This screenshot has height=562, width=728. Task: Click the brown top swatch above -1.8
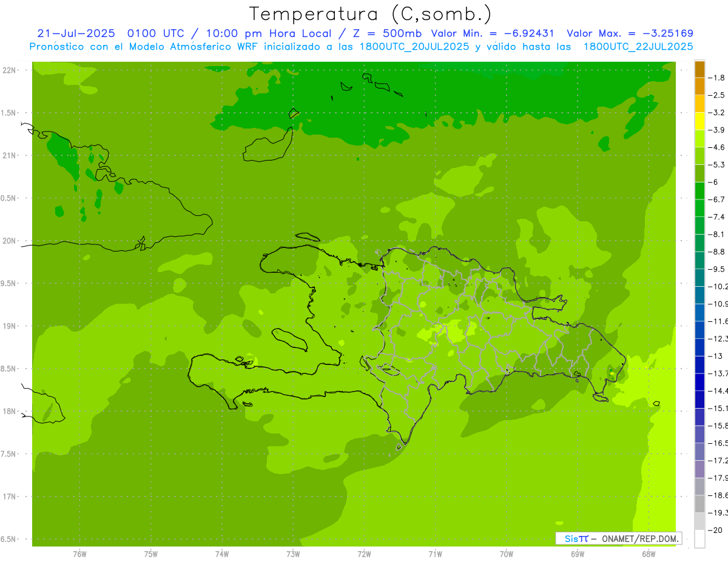[x=699, y=69]
